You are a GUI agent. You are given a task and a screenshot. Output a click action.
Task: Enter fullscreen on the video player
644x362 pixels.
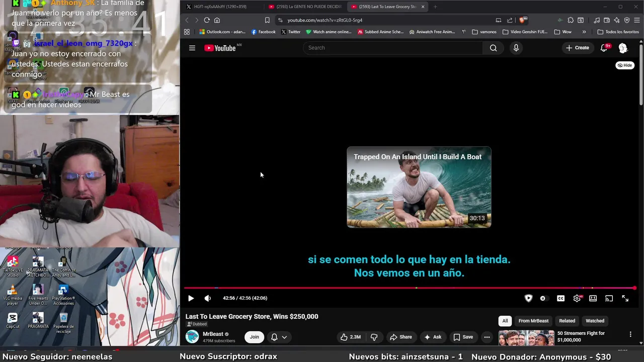click(625, 298)
